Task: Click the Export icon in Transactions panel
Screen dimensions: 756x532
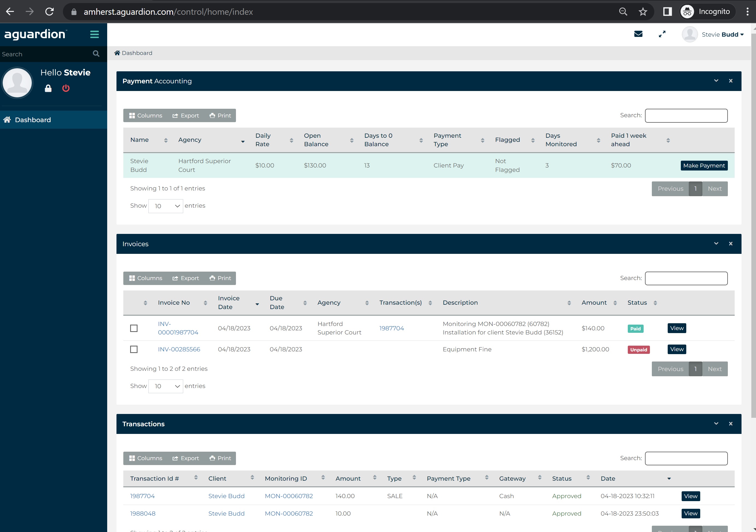Action: click(186, 458)
